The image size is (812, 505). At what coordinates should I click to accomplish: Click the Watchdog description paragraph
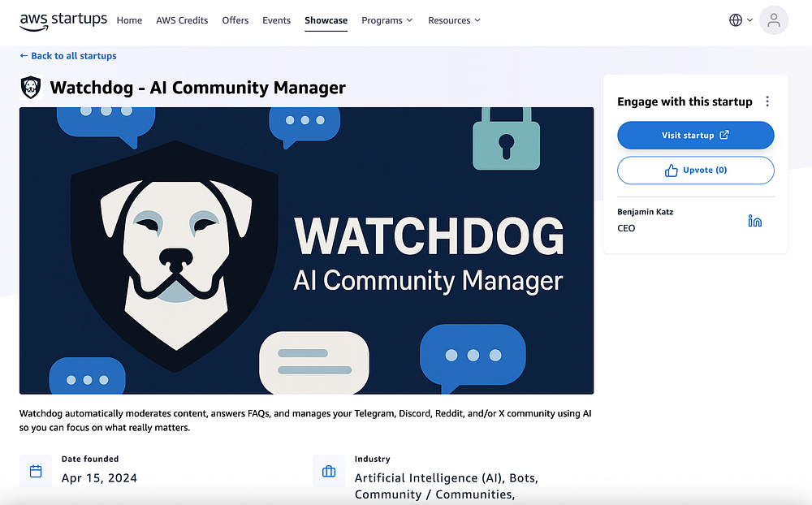pos(305,421)
